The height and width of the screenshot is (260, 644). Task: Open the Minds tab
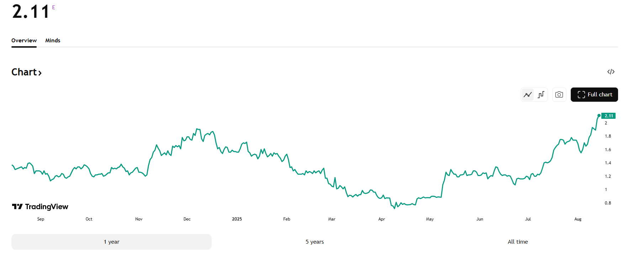click(x=53, y=41)
